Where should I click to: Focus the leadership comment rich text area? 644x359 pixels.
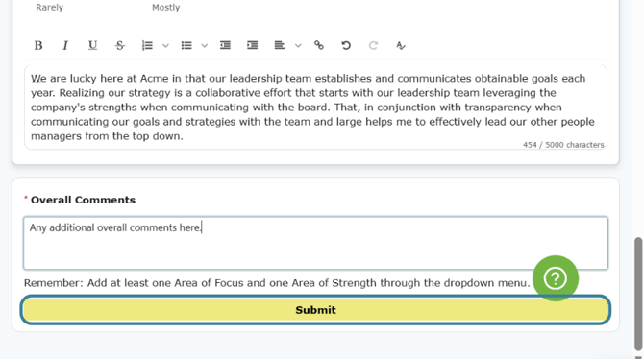[x=315, y=108]
